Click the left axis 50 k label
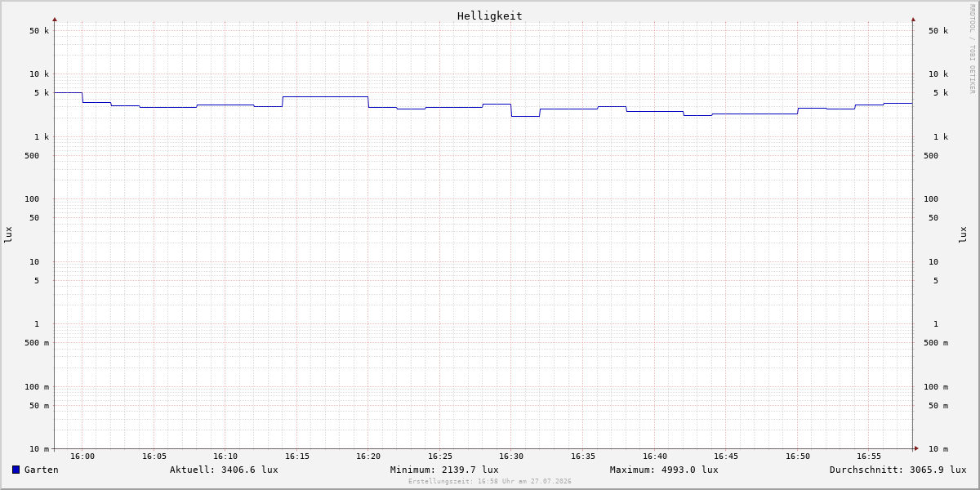The image size is (980, 490). tap(39, 31)
